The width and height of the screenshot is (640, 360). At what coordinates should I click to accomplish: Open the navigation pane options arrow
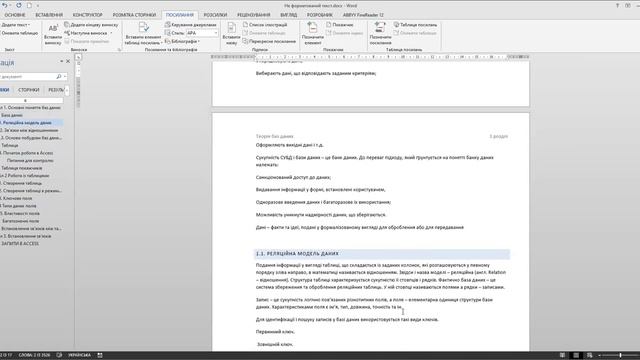[x=62, y=61]
